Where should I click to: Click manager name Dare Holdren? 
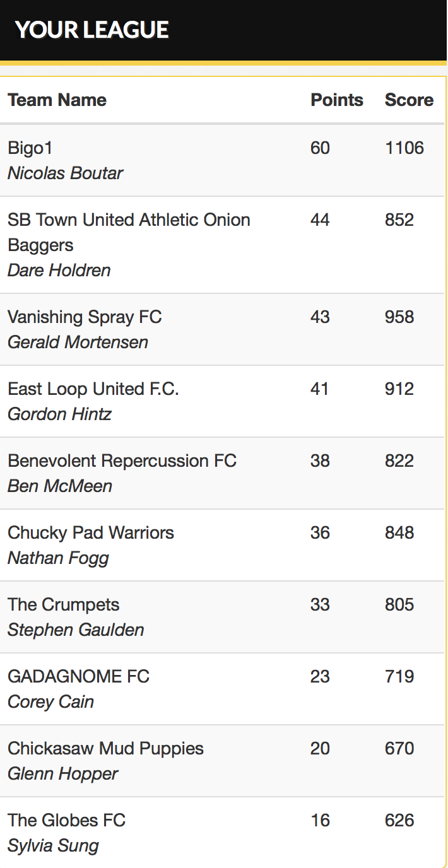(x=59, y=270)
